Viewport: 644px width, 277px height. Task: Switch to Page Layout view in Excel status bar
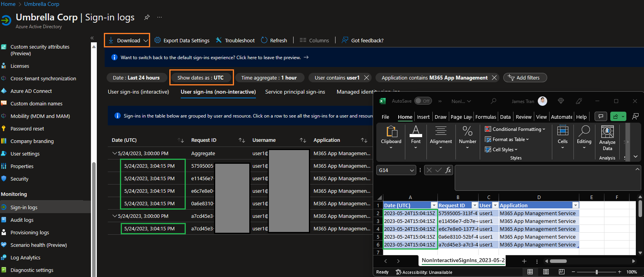click(x=546, y=272)
